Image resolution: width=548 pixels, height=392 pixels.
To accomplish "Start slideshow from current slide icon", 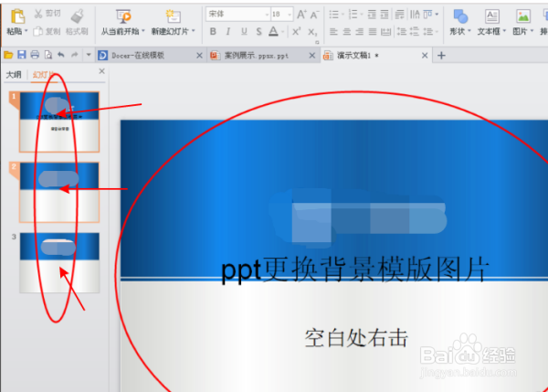I will coord(123,16).
